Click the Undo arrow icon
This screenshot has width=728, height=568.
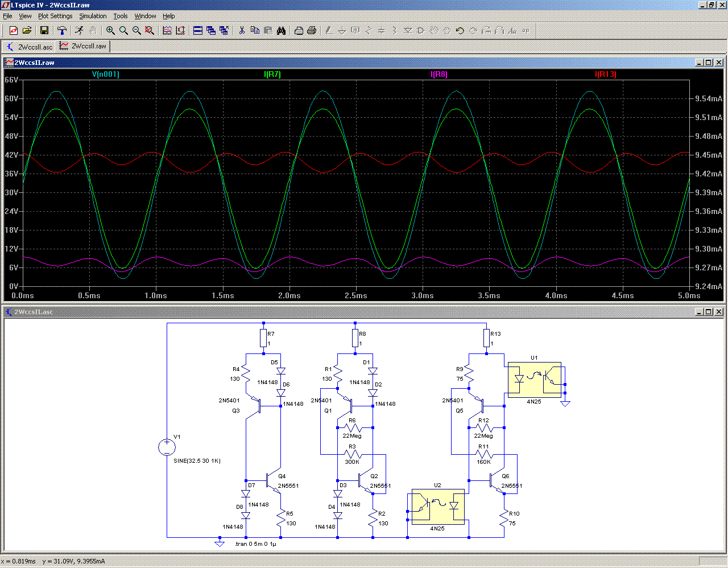[x=460, y=31]
